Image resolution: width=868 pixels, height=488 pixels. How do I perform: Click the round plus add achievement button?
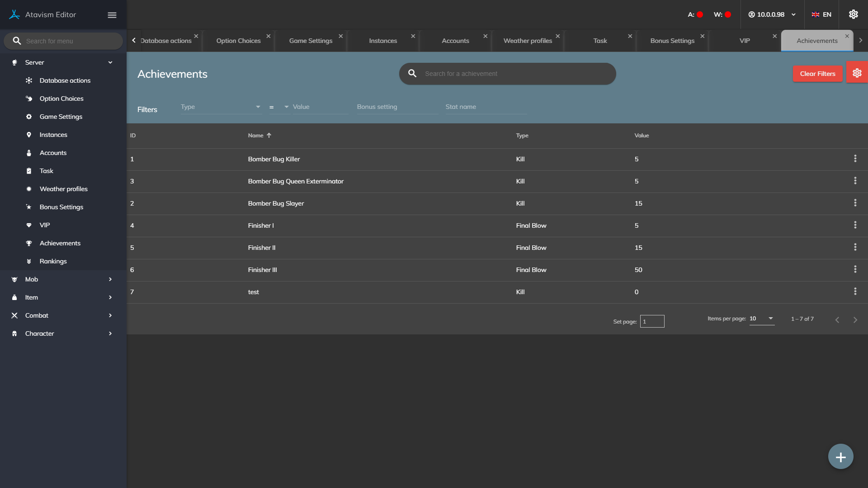click(840, 457)
